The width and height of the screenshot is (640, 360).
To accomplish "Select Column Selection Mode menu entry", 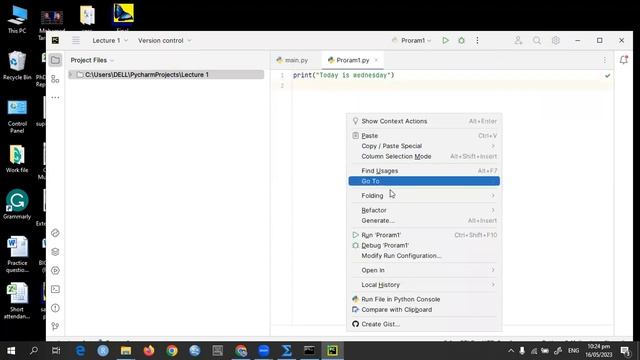I will 424,156.
